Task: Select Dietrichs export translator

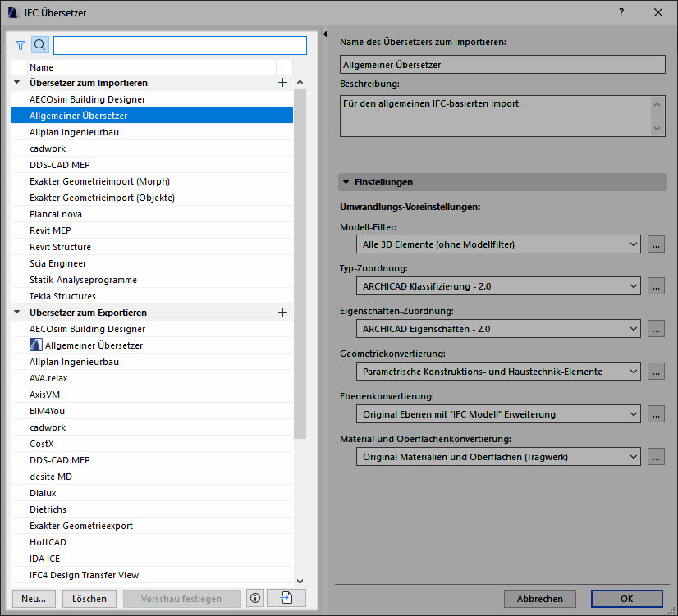Action: pos(152,509)
